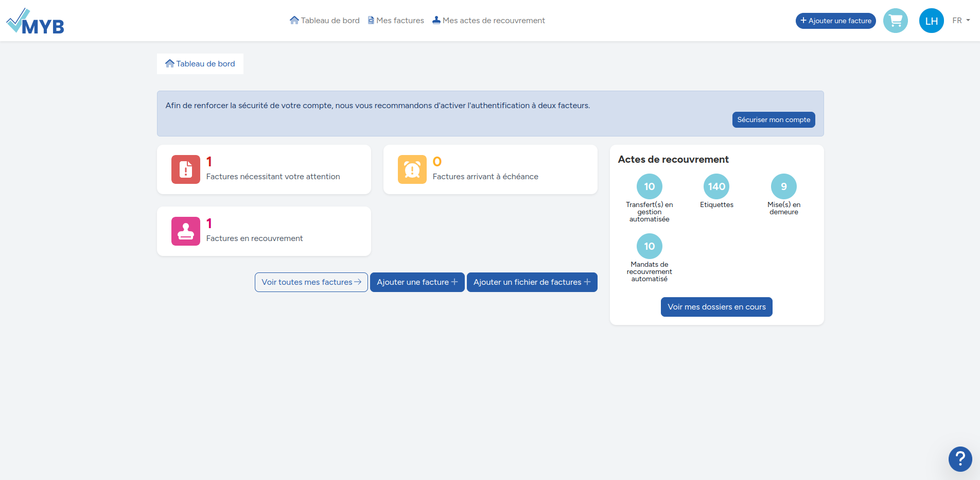980x480 pixels.
Task: Click the red invoice attention icon
Action: [185, 169]
